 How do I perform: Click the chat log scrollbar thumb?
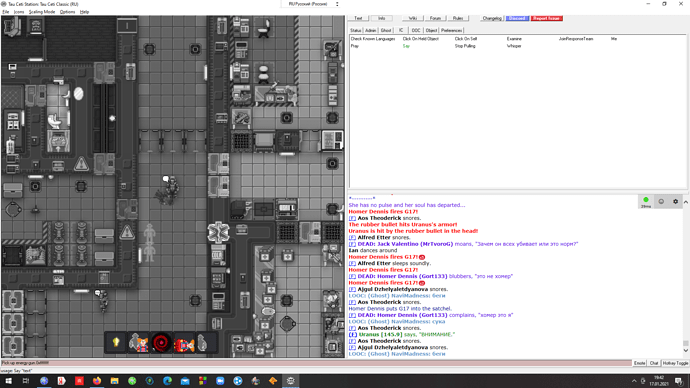pyautogui.click(x=686, y=343)
